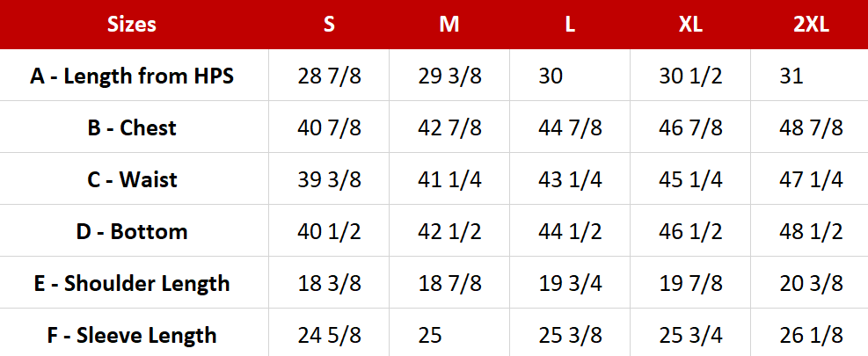Select the E - Shoulder Length row label
The width and height of the screenshot is (868, 356).
(132, 283)
